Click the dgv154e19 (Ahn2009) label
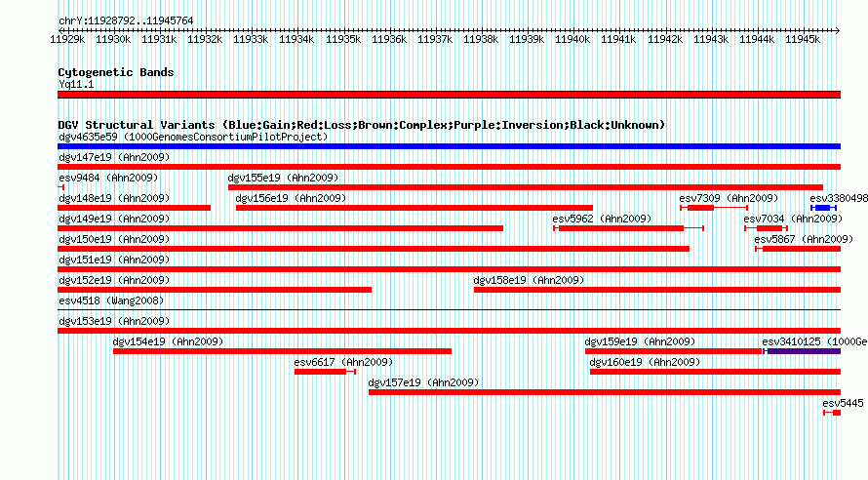Image resolution: width=868 pixels, height=480 pixels. pyautogui.click(x=168, y=341)
